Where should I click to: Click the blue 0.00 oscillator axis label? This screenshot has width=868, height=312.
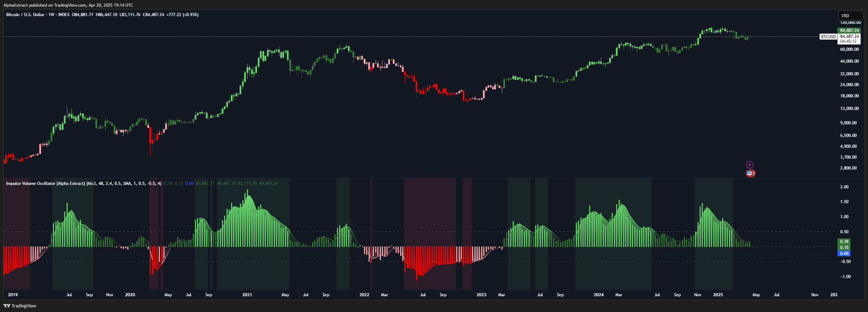845,254
